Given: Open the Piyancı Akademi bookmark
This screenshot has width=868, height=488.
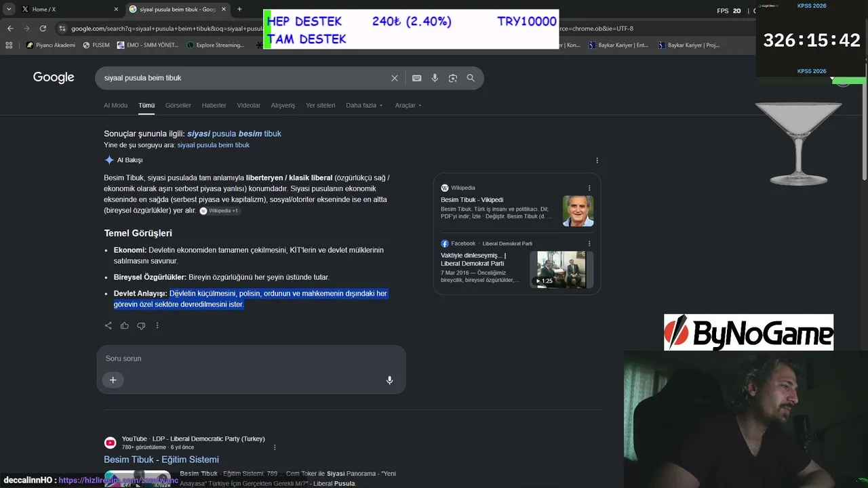Looking at the screenshot, I should pos(51,45).
